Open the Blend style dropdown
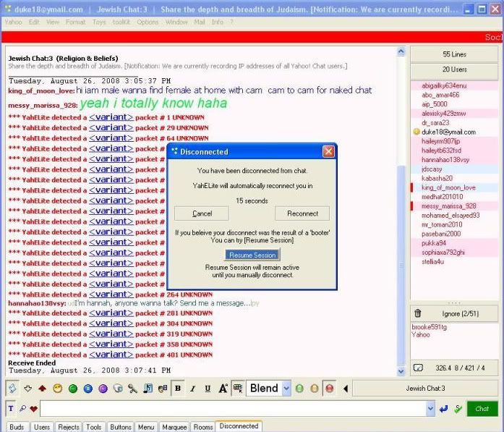 [286, 389]
